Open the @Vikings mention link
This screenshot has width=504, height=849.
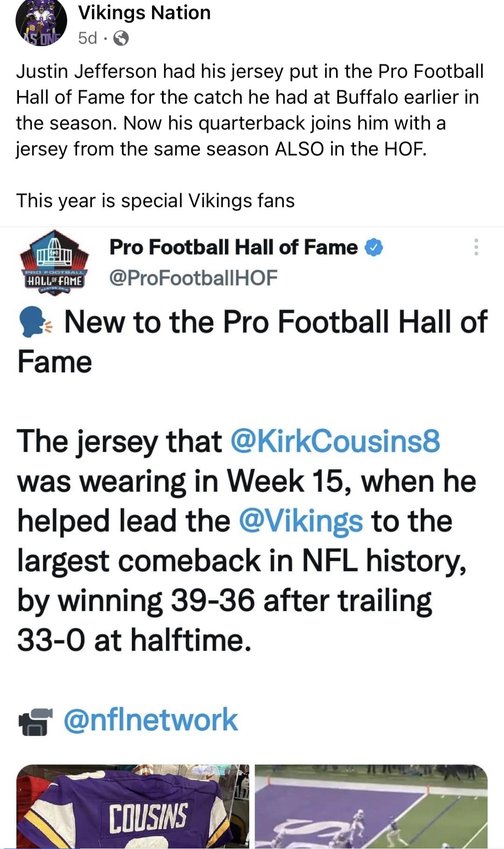(x=300, y=520)
